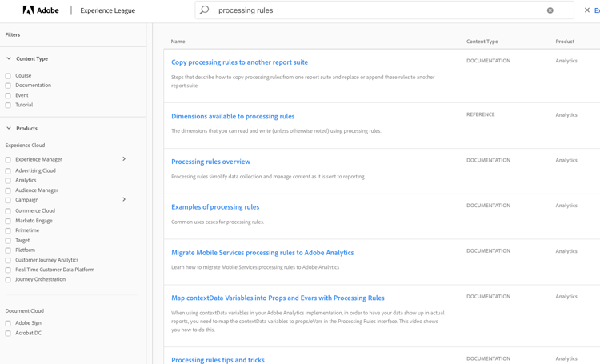The image size is (600, 364).
Task: Open 'Copy processing rules to another report suite'
Action: point(239,62)
